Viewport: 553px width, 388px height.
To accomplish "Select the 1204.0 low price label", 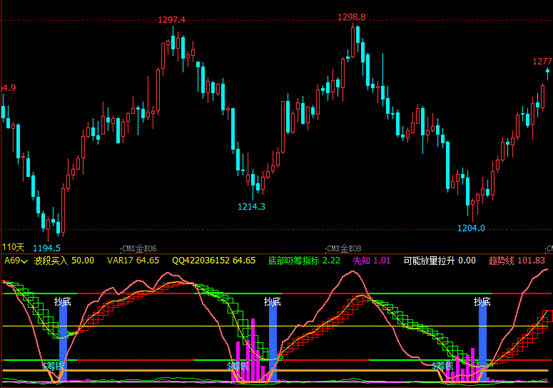I will click(471, 228).
